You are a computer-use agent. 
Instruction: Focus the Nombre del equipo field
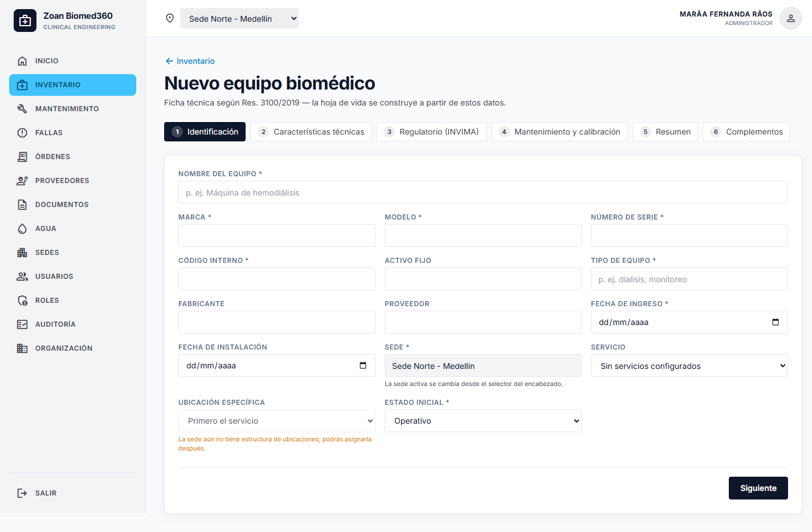click(483, 192)
